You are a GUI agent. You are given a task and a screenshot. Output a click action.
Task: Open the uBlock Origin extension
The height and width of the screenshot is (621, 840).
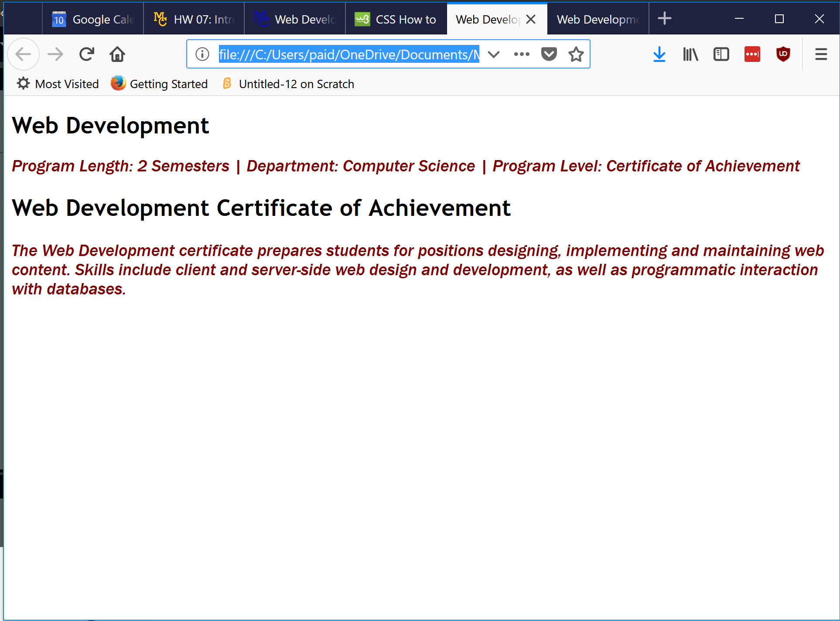coord(783,54)
